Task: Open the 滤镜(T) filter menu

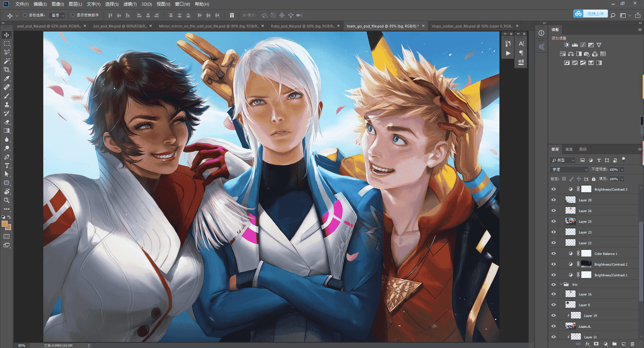Action: 130,4
